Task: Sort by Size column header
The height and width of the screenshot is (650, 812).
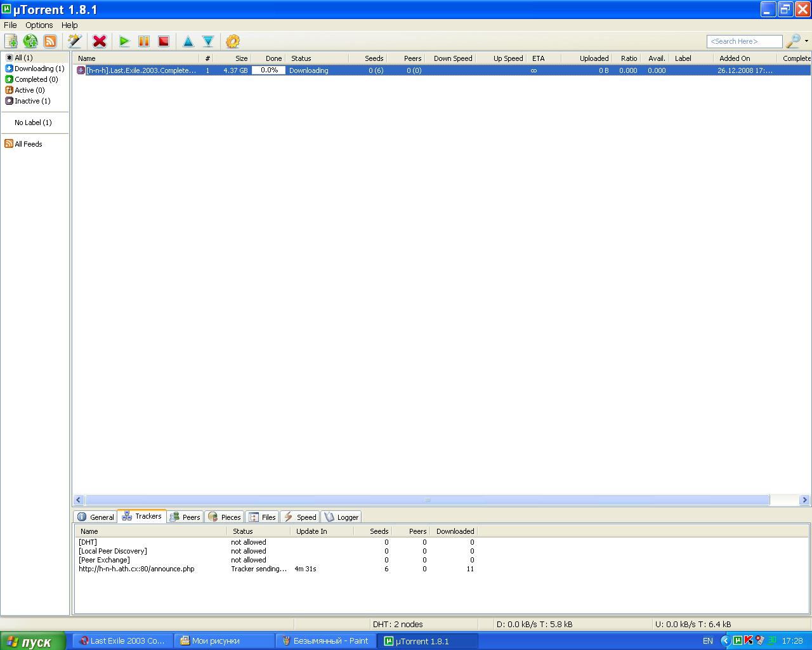Action: (233, 58)
